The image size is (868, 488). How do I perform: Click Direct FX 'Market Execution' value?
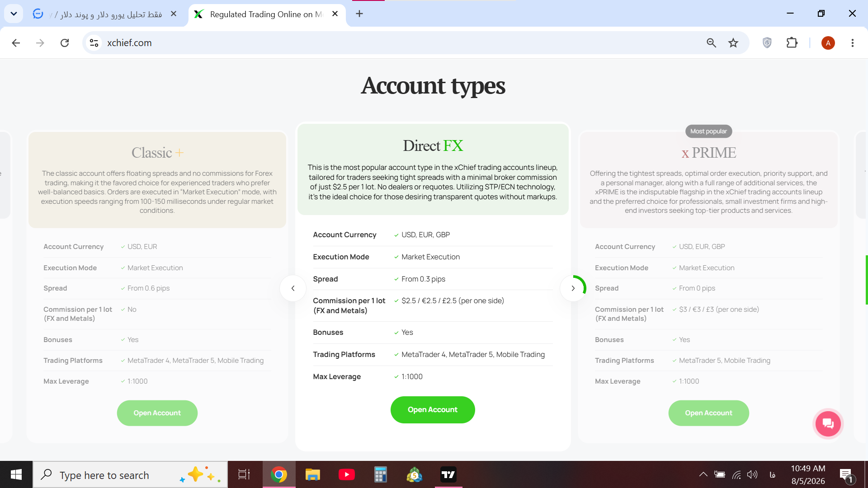(x=430, y=257)
